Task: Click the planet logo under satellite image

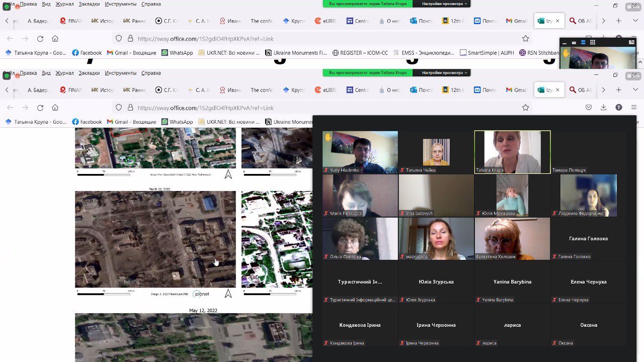Action: (201, 294)
